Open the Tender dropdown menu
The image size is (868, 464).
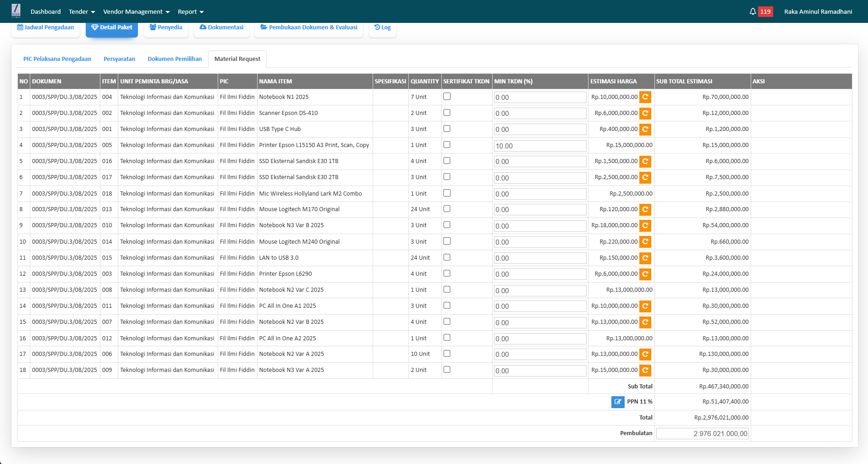(x=82, y=11)
